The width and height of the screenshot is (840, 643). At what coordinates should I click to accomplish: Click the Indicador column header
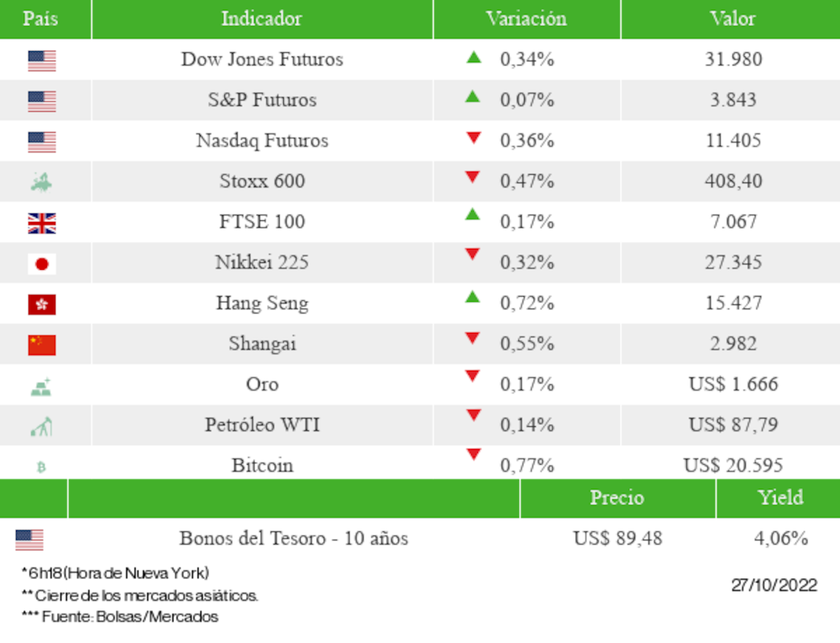point(261,18)
